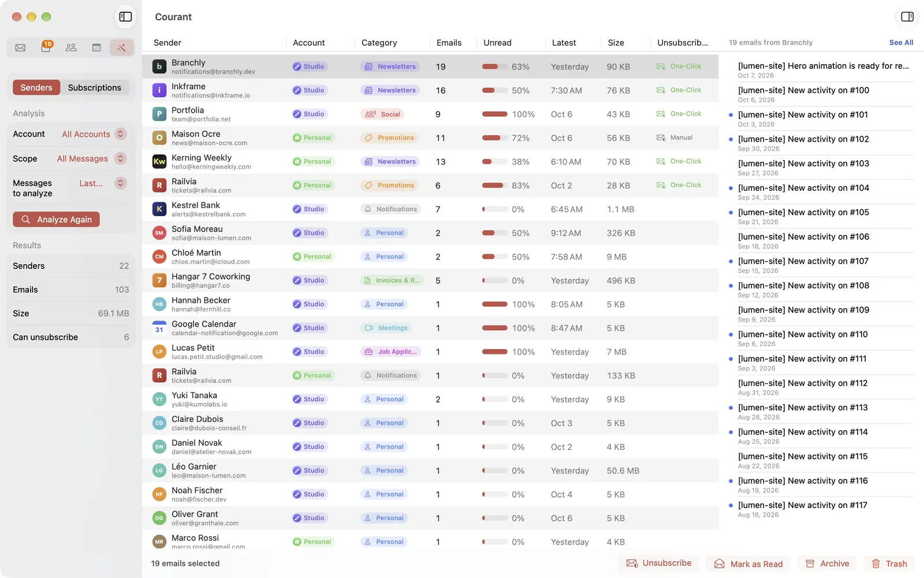Image resolution: width=924 pixels, height=578 pixels.
Task: Switch to the Senders segment
Action: pos(36,87)
